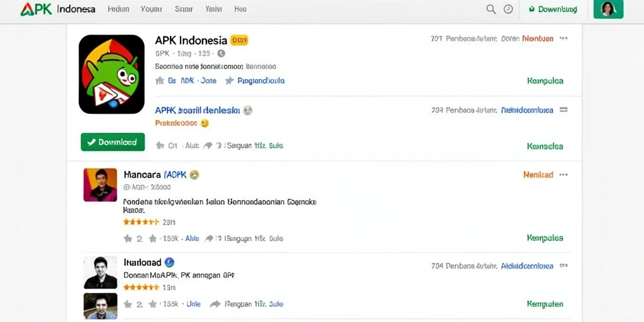The image size is (644, 322).
Task: Click the lines icon beside 'Aididoomloea' in second row
Action: (563, 110)
